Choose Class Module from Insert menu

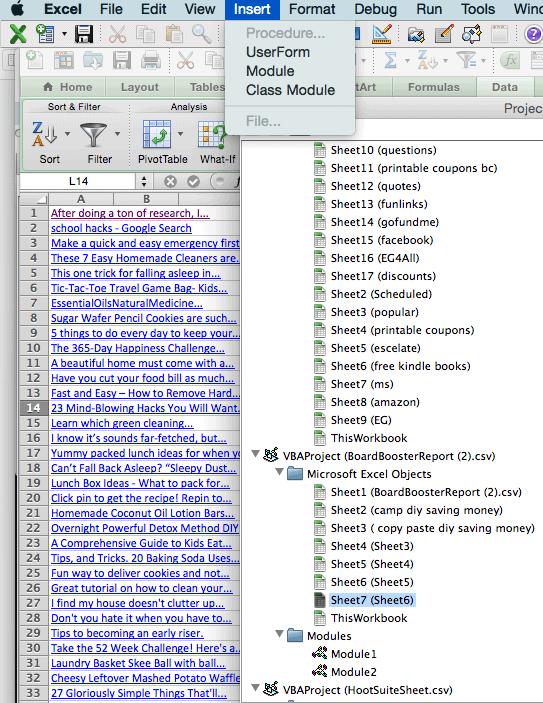pyautogui.click(x=290, y=90)
